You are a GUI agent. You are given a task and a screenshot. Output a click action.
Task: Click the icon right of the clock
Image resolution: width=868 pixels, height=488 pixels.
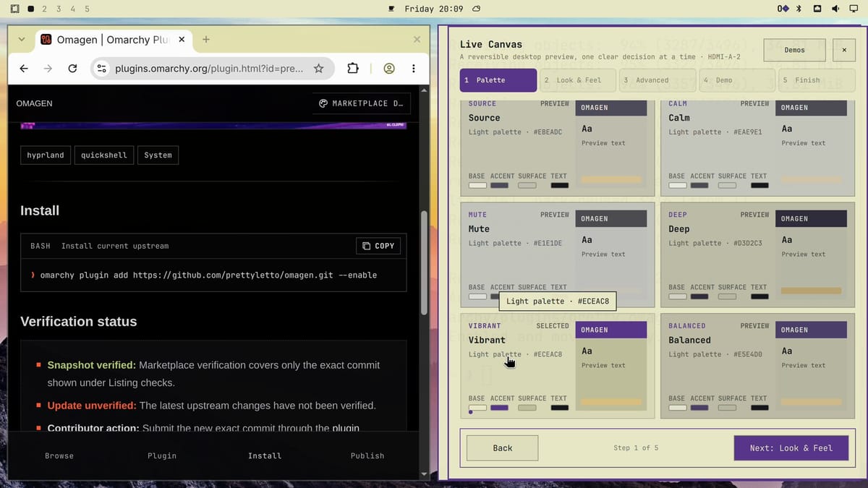point(476,9)
